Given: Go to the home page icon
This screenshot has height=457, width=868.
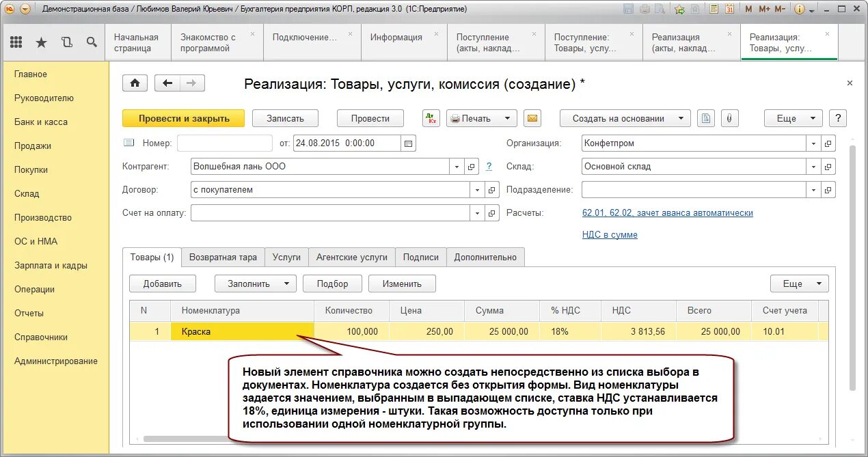Looking at the screenshot, I should tap(135, 83).
